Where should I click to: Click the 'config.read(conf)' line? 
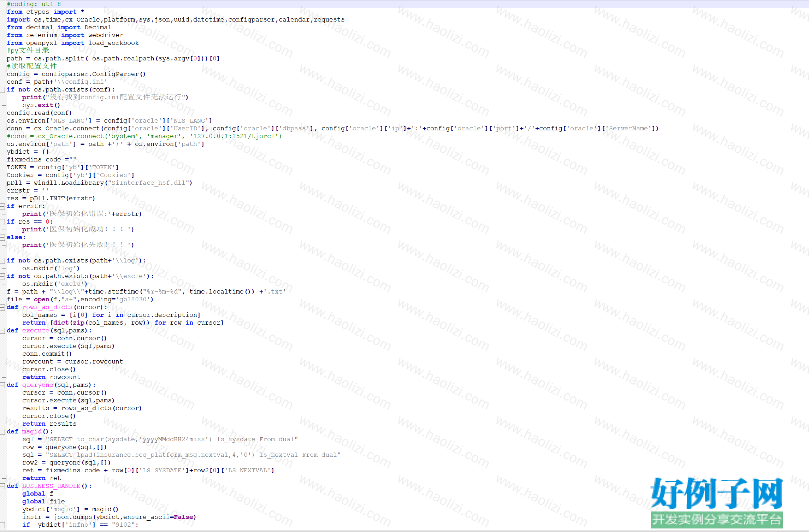(x=39, y=113)
